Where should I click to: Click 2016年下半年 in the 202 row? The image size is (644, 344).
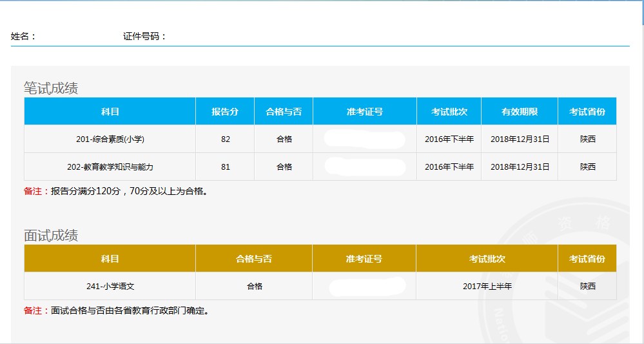[x=449, y=167]
